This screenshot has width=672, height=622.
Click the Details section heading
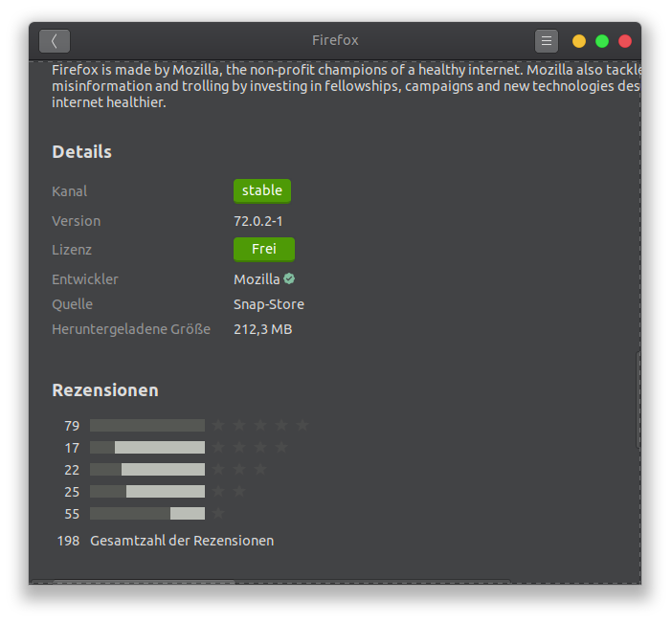[82, 152]
